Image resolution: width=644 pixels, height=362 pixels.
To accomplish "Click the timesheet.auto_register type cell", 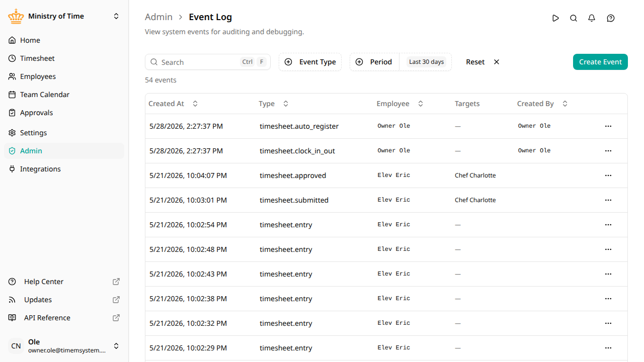I will tap(299, 126).
